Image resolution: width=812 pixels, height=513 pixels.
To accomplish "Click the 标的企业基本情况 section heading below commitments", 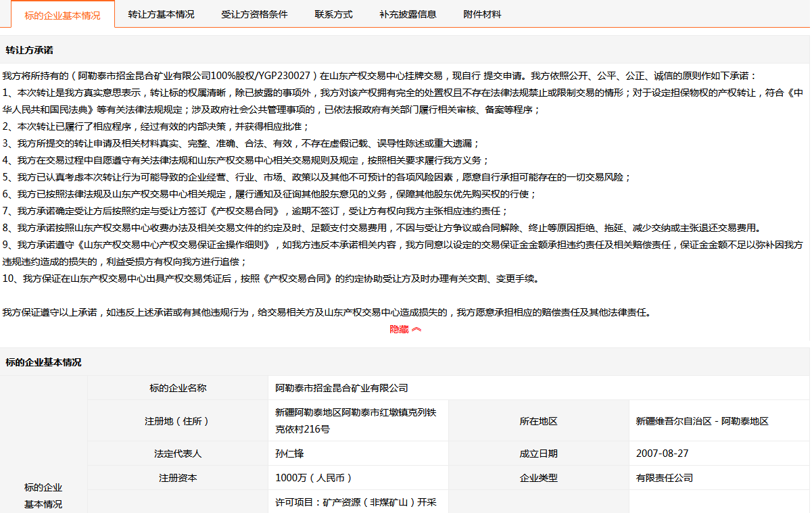I will pos(43,362).
